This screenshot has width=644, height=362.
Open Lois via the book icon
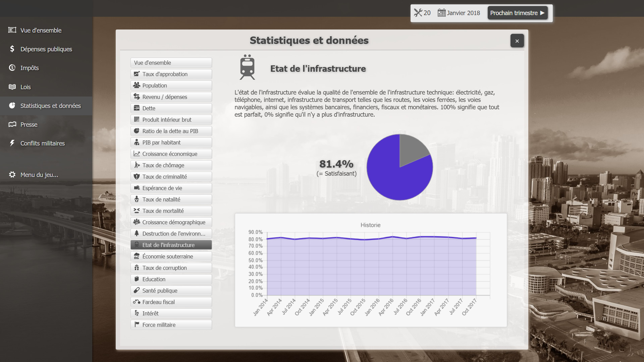tap(11, 86)
